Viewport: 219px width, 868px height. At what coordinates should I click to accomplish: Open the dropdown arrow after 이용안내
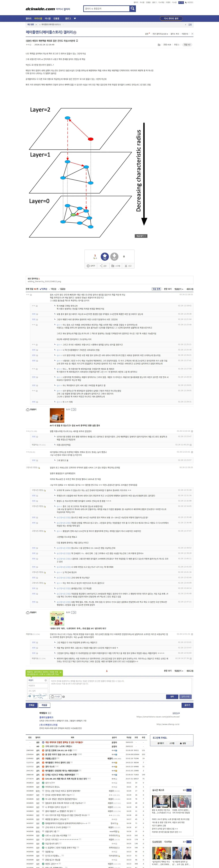click(x=192, y=34)
